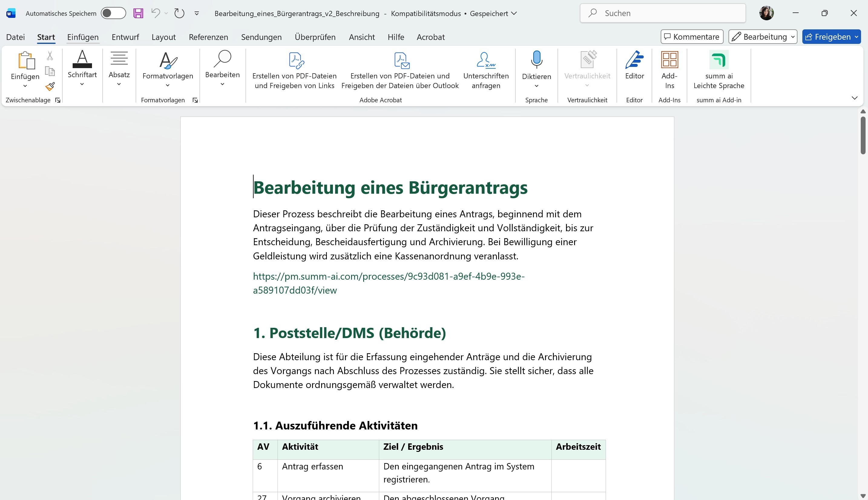The height and width of the screenshot is (500, 868).
Task: Click the Bearbeitung eines Bürgerantrags heading
Action: (x=390, y=188)
